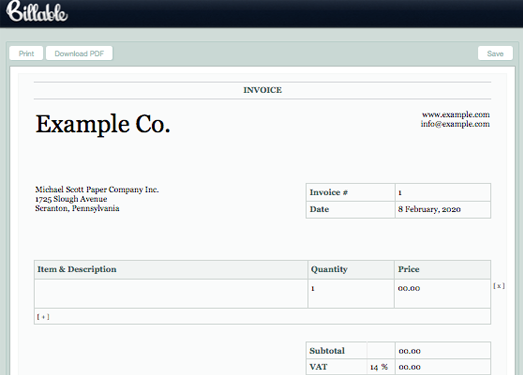Select the 1725 Slough Avenue line

[x=71, y=199]
